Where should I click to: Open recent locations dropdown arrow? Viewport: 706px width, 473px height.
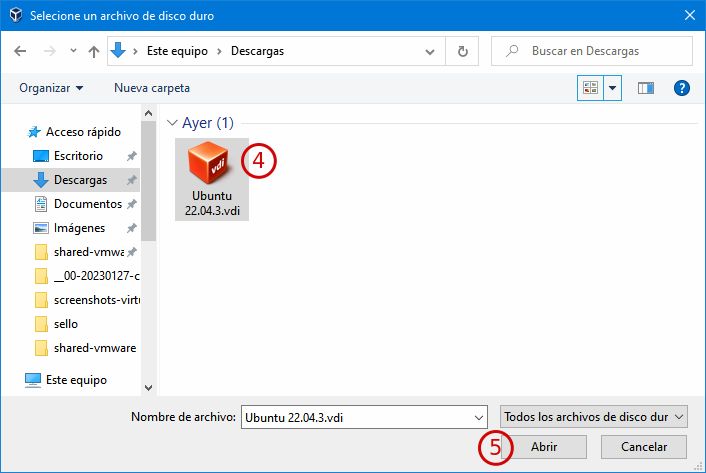[73, 51]
